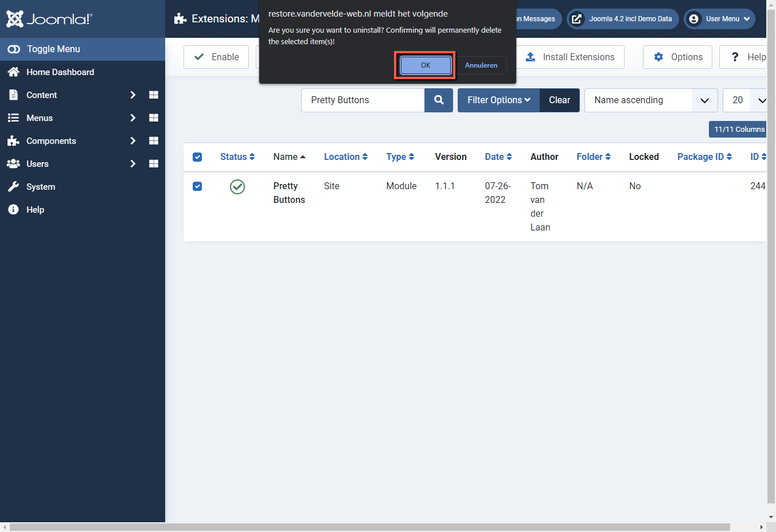
Task: Select the Toggle Menu icon
Action: click(13, 49)
